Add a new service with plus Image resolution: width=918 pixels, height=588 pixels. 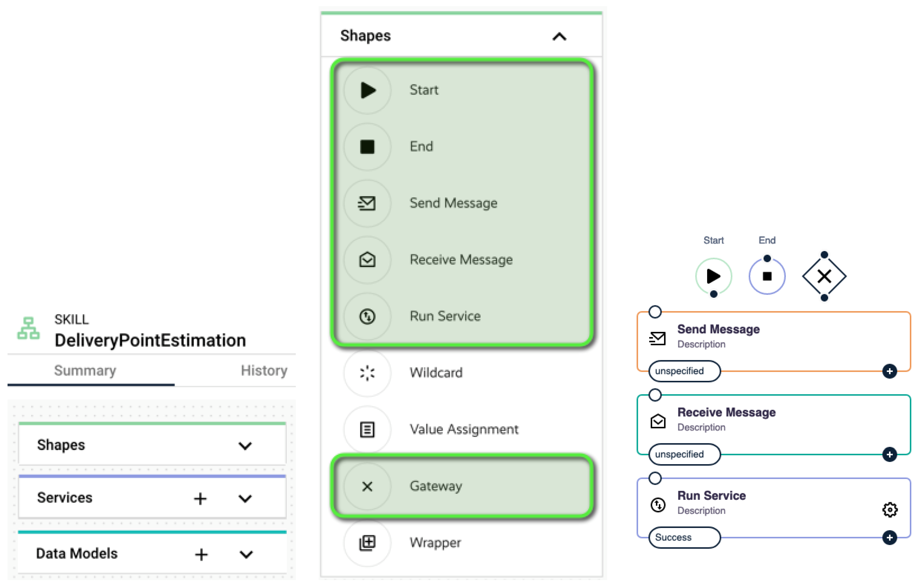point(200,498)
